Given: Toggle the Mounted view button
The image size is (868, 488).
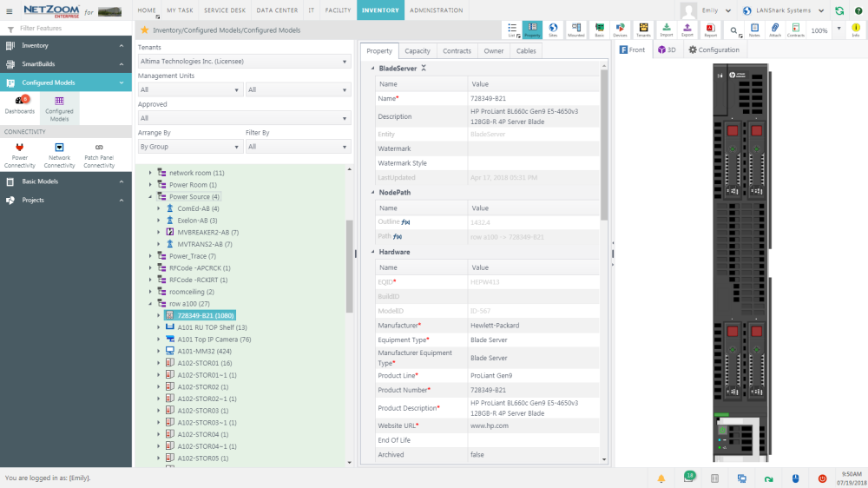Looking at the screenshot, I should [575, 30].
